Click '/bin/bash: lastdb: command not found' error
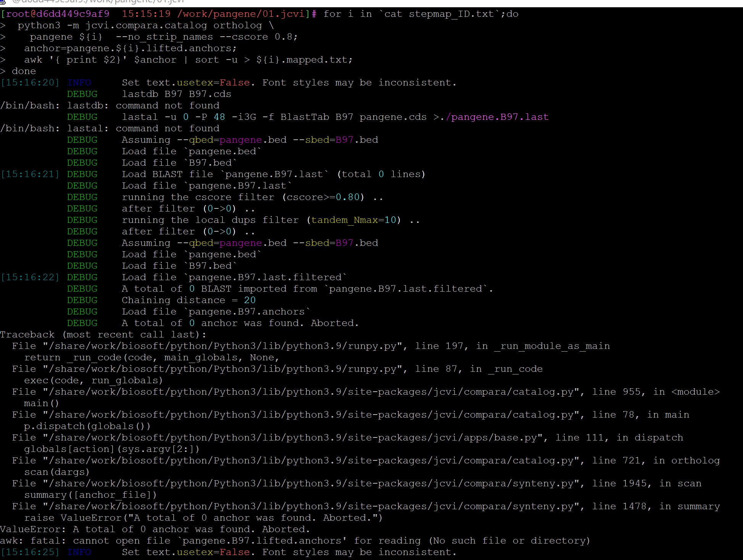This screenshot has width=743, height=560. point(110,106)
